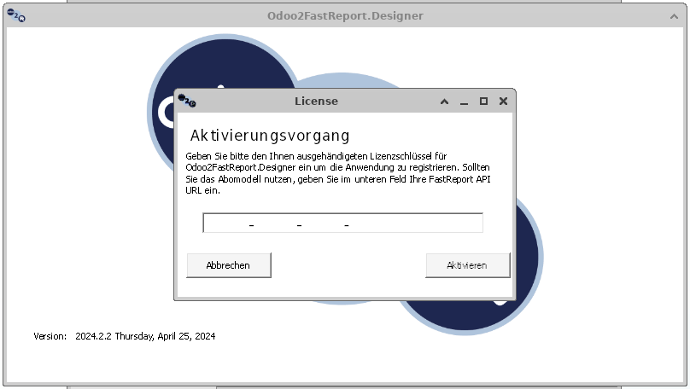
Task: Click the license instructions paragraph text
Action: click(338, 173)
